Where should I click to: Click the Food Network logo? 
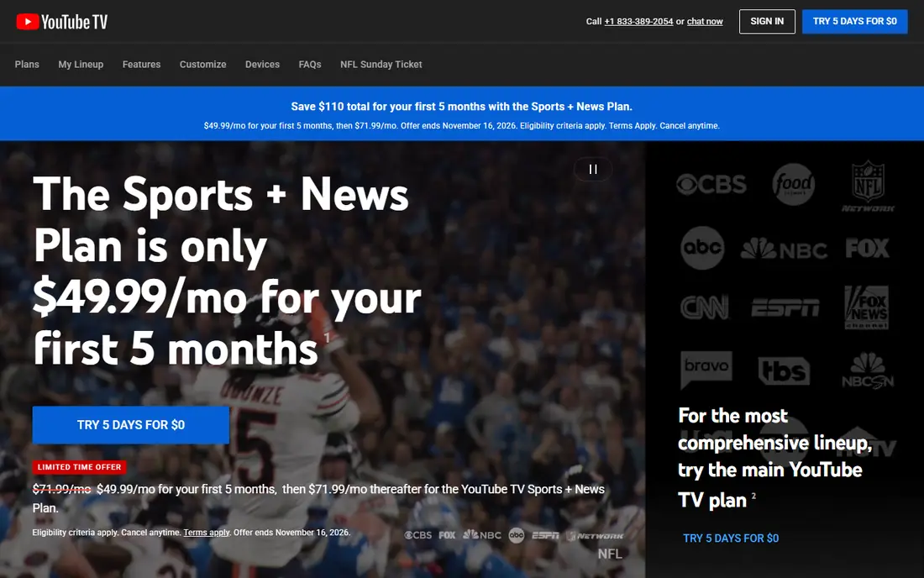pyautogui.click(x=793, y=185)
